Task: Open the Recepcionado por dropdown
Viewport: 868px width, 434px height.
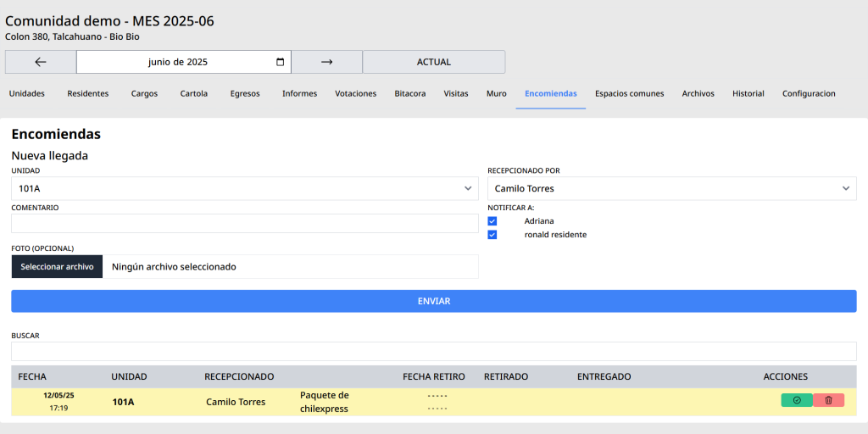Action: [x=671, y=188]
